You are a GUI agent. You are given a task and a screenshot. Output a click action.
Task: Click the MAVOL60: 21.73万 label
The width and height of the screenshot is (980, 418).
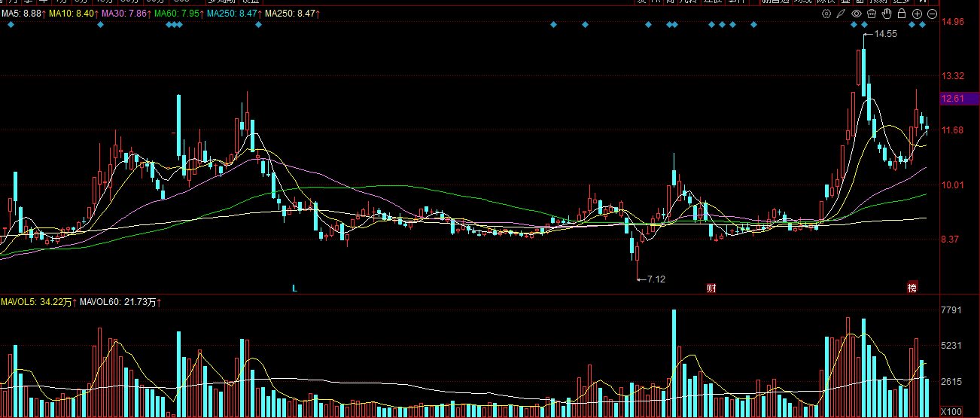[120, 302]
